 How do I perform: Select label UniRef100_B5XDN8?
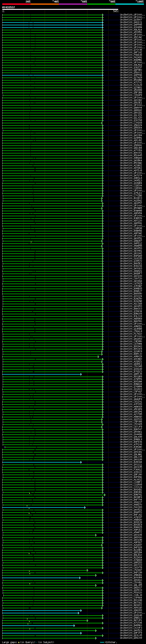(x=131, y=80)
